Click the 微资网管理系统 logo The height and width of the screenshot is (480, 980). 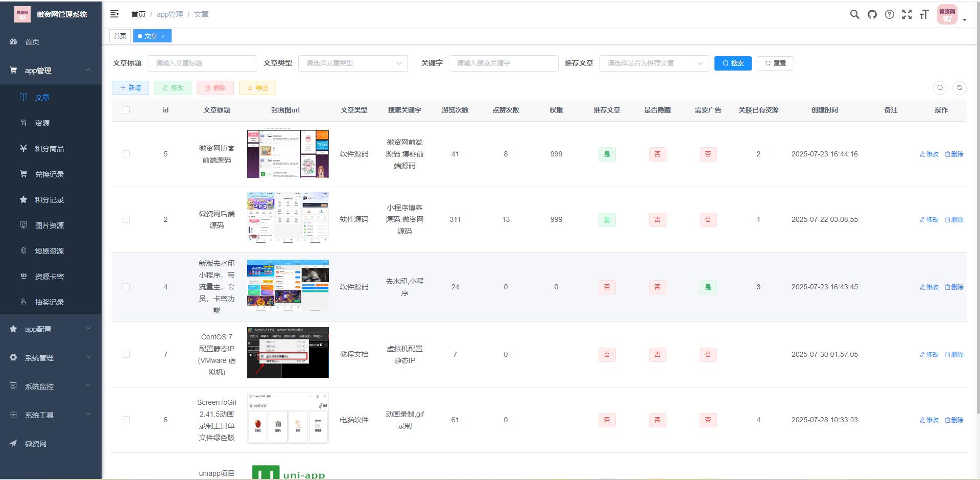[51, 14]
